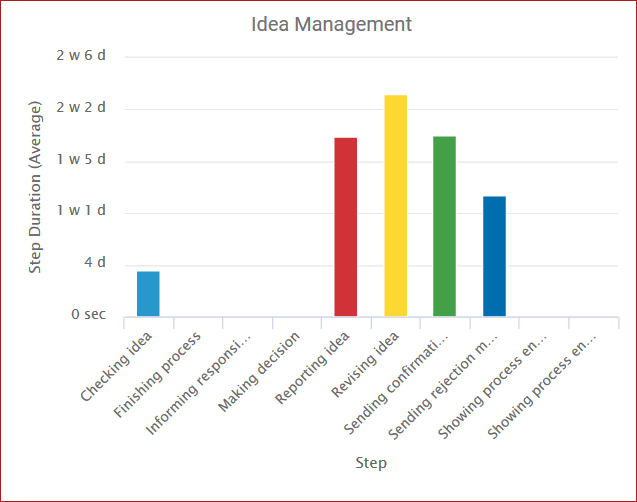Image resolution: width=637 pixels, height=502 pixels.
Task: Click the dark blue Sending rejection bar
Action: (x=493, y=256)
